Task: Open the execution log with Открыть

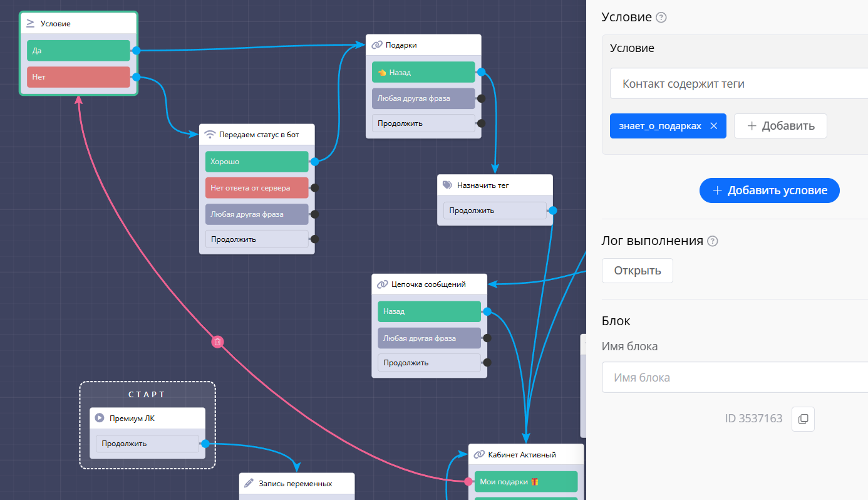Action: pos(637,271)
